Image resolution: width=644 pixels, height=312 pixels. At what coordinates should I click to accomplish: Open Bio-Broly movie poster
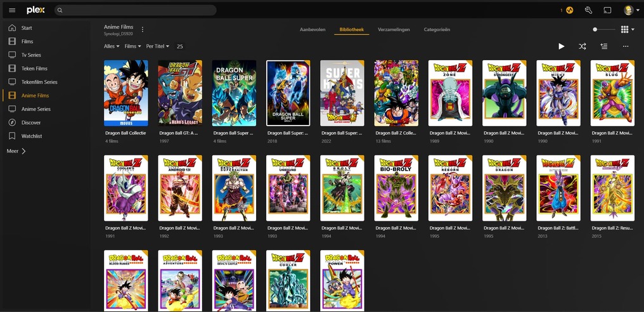coord(396,188)
